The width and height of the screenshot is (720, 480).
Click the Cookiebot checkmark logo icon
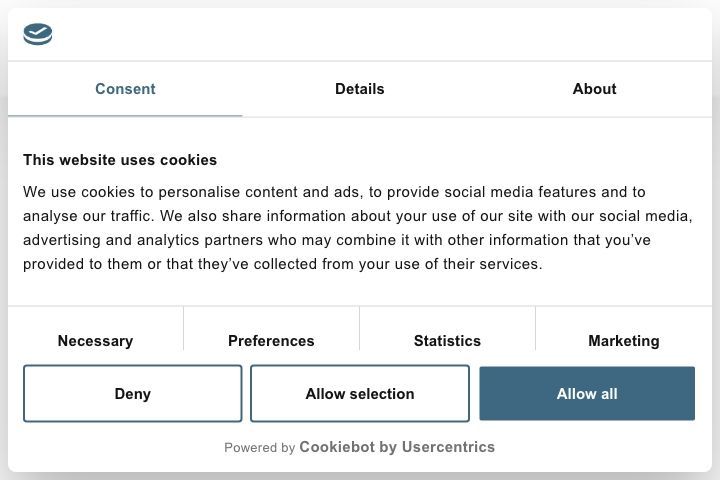pyautogui.click(x=38, y=34)
